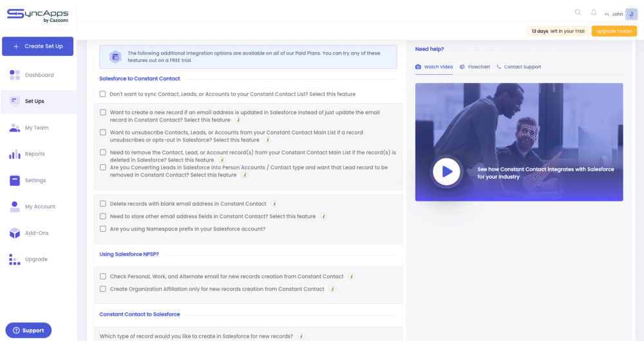Open John's profile avatar
This screenshot has height=349, width=644.
click(631, 14)
